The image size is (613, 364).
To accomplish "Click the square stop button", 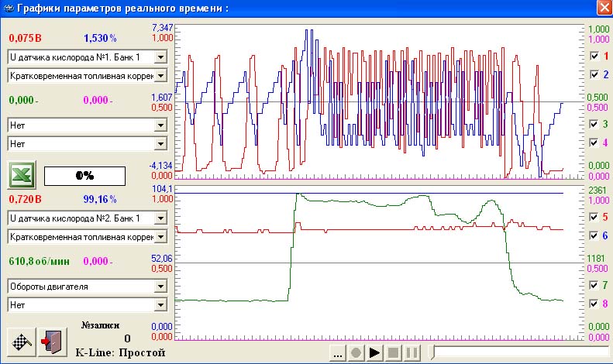I will [394, 353].
